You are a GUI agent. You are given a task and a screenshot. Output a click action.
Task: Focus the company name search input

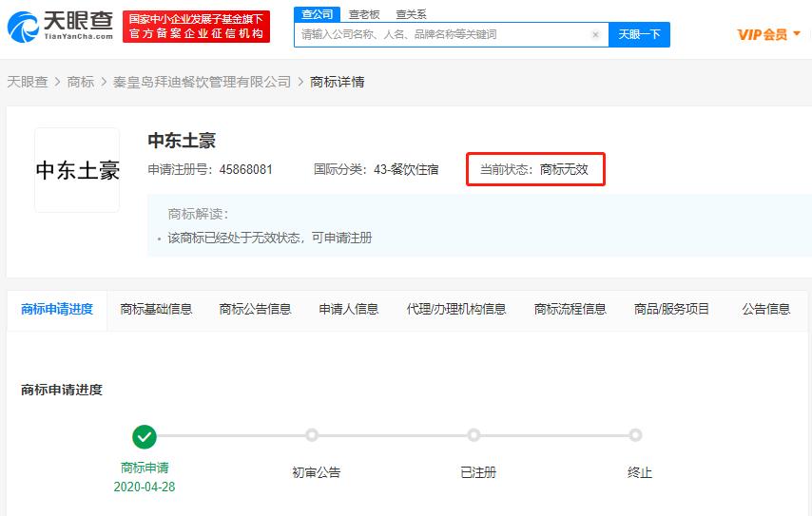442,34
